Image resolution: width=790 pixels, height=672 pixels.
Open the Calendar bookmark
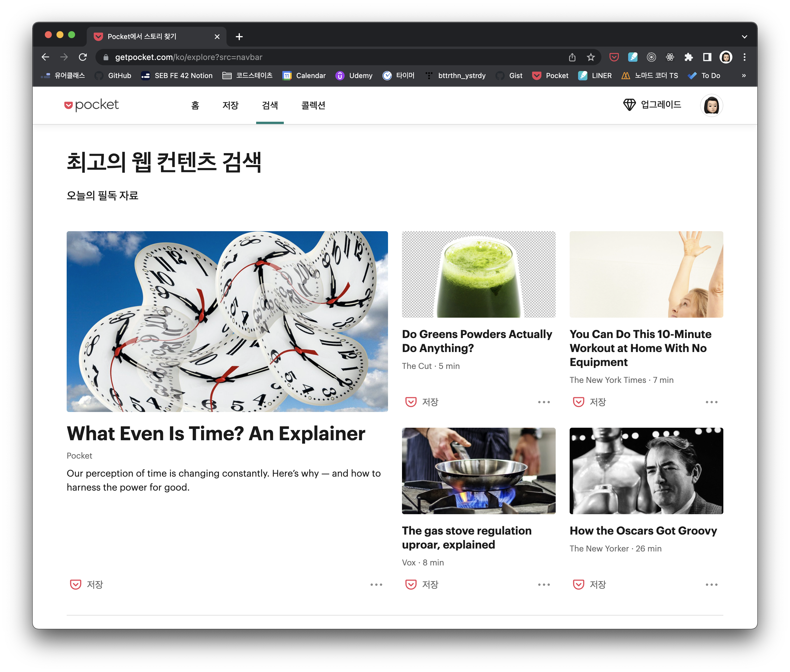click(x=304, y=75)
